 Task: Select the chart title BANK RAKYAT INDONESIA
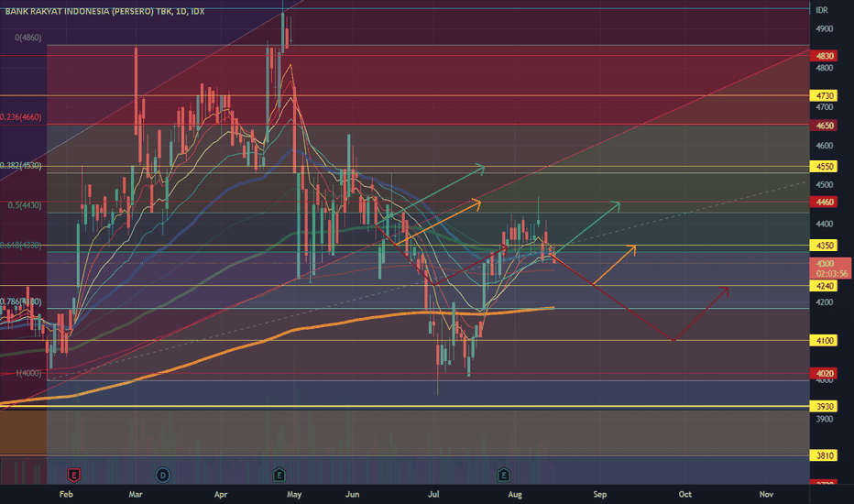[x=104, y=11]
